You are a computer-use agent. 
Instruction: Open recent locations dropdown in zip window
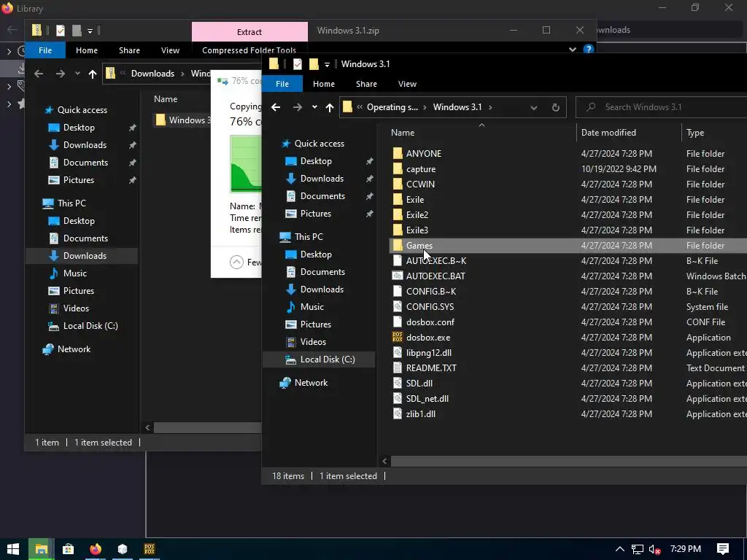click(77, 74)
